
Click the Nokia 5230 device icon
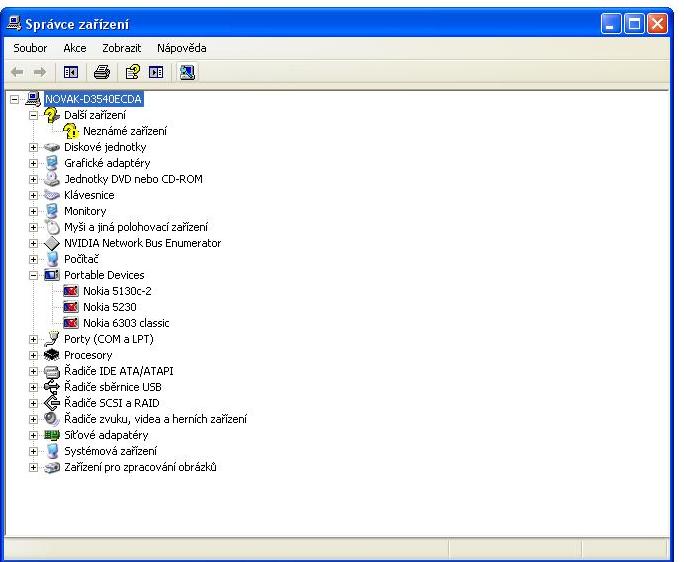click(x=71, y=307)
